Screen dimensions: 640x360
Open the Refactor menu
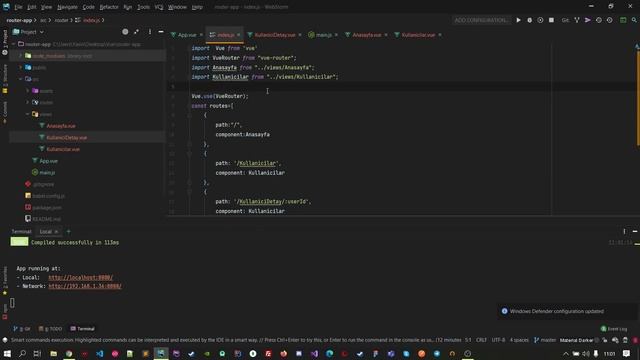click(x=109, y=7)
